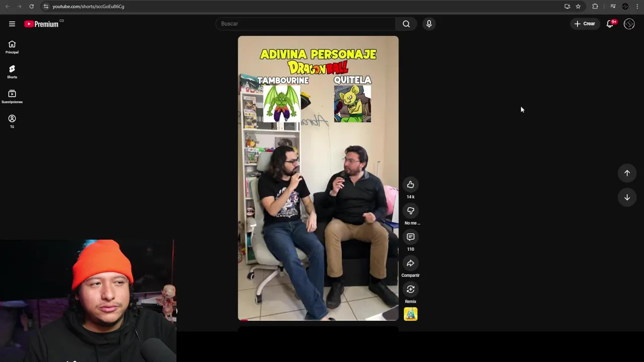This screenshot has height=362, width=644.
Task: Open the YouTube hamburger guide menu
Action: coord(12,24)
